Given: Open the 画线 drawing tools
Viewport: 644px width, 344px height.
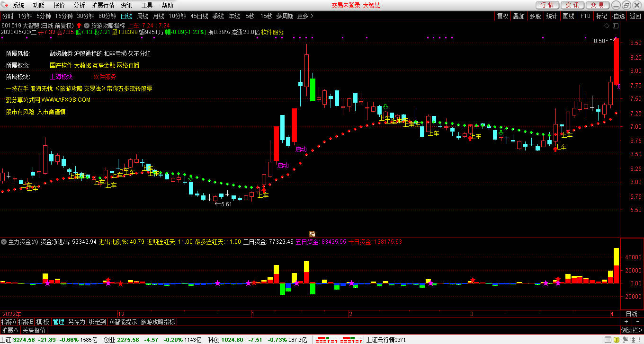Looking at the screenshot, I should 568,16.
